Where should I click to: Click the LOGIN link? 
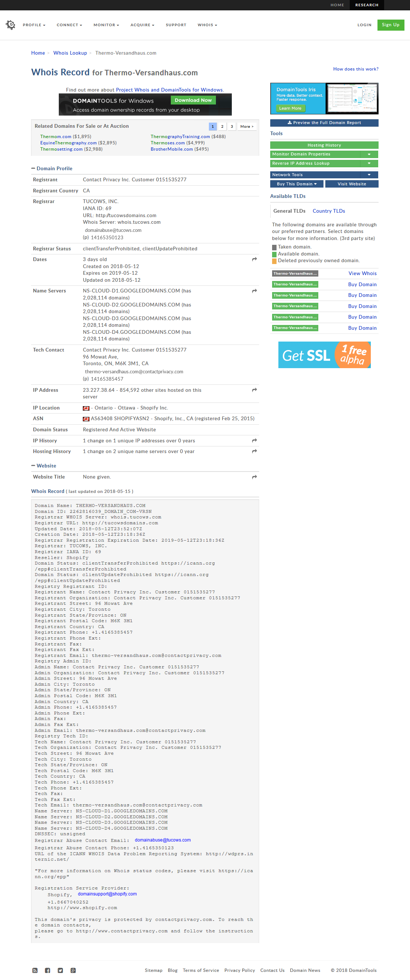pos(364,25)
